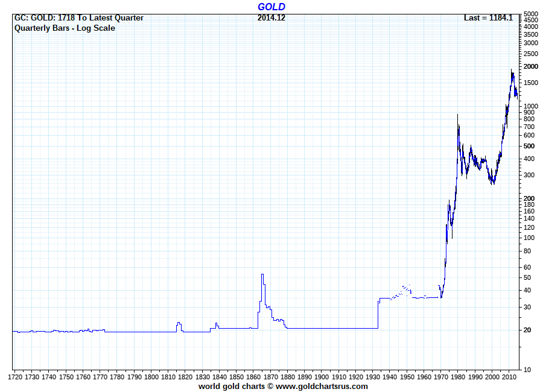Click the 'Last = 1184.1' value
Viewport: 543px width, 392px height.
(488, 18)
